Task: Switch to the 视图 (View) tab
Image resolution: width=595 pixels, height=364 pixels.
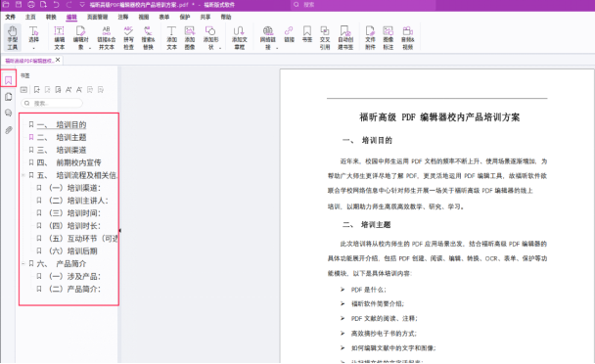Action: pyautogui.click(x=144, y=17)
